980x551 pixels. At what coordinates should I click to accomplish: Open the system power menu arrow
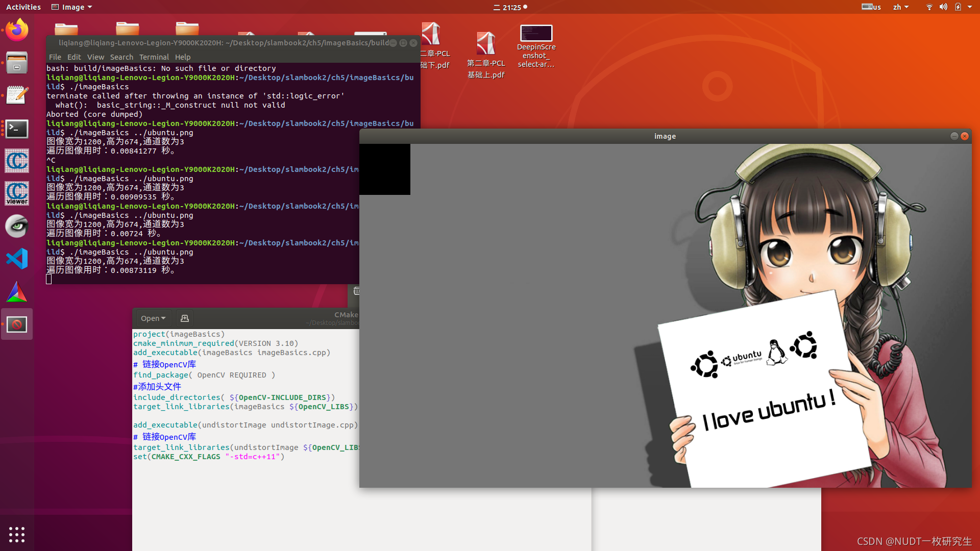pyautogui.click(x=970, y=7)
